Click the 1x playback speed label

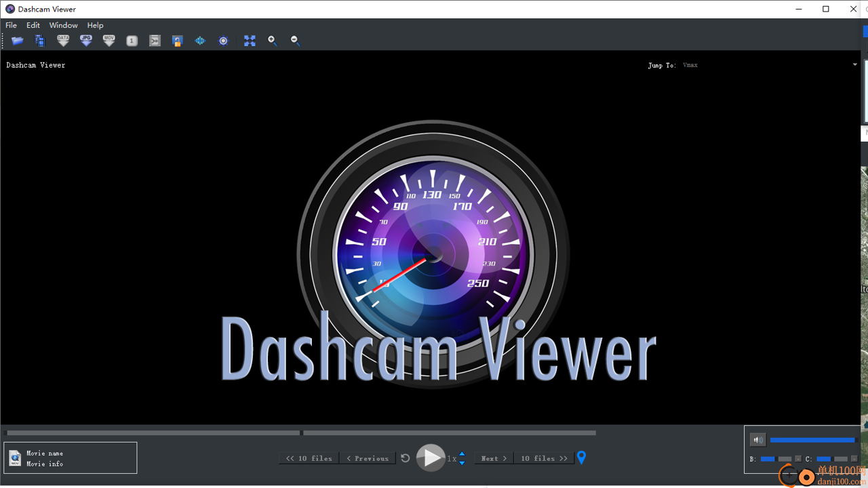coord(452,459)
